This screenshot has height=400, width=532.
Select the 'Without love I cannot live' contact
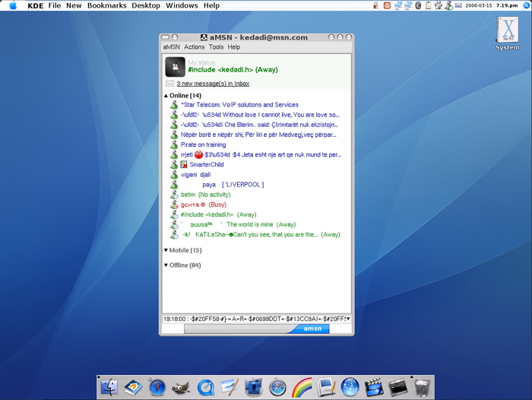coord(260,115)
